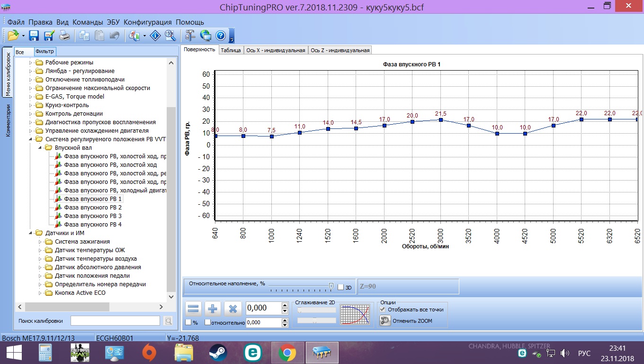Screen dimensions: 644x364
Task: Toggle the 'относительно' checkbox
Action: tap(207, 322)
